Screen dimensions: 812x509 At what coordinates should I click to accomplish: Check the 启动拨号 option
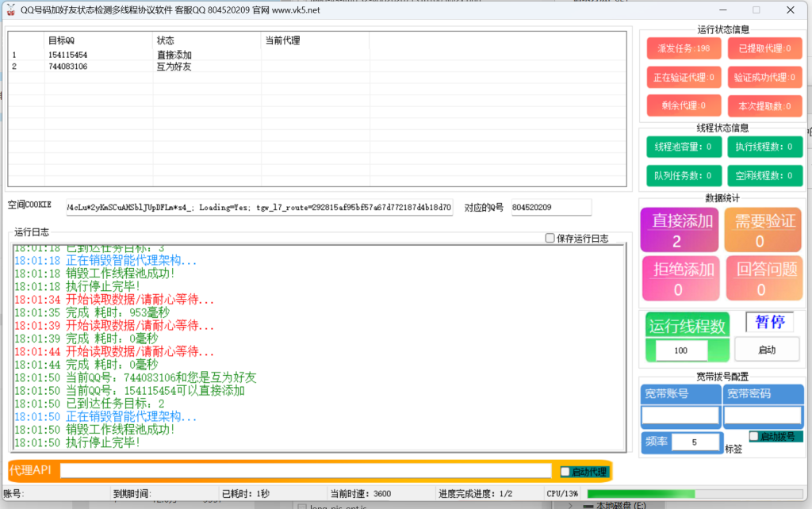tap(754, 437)
